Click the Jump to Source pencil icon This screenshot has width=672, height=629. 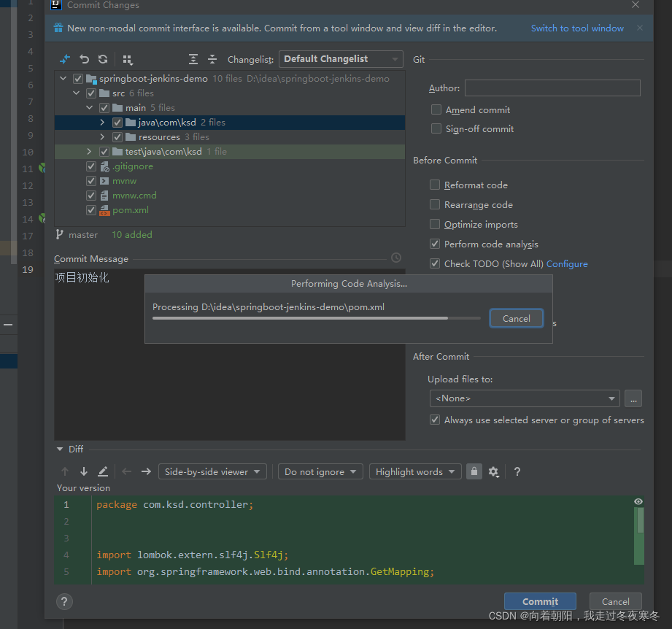click(x=103, y=471)
